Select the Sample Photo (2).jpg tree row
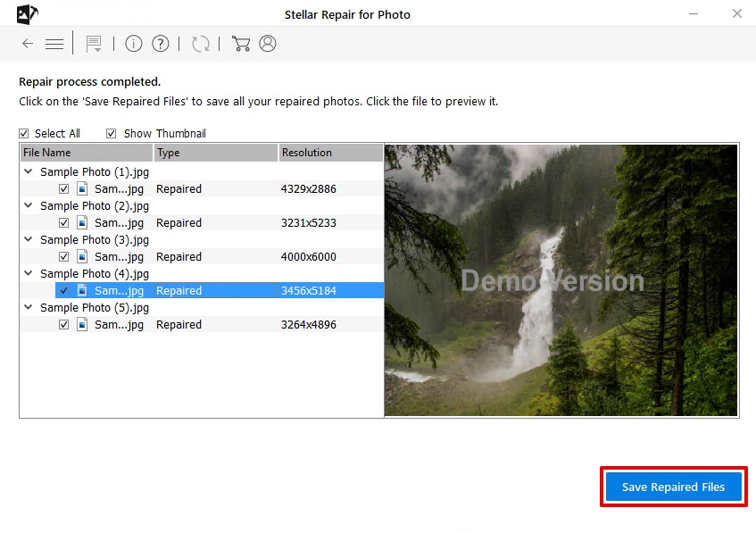Viewport: 756px width, 533px height. click(x=95, y=206)
